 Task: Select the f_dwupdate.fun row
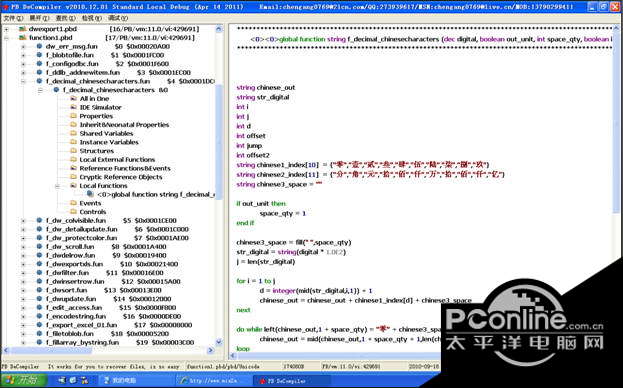pyautogui.click(x=108, y=299)
